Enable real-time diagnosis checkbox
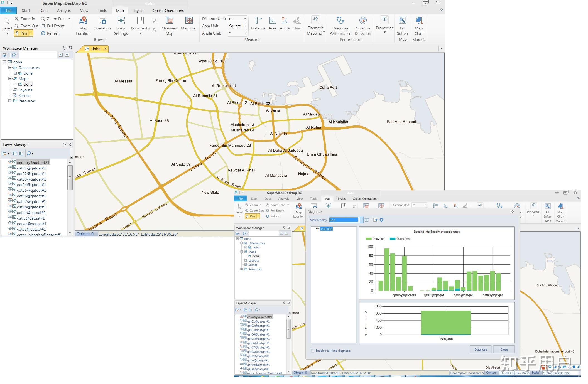588x384 pixels. point(312,351)
